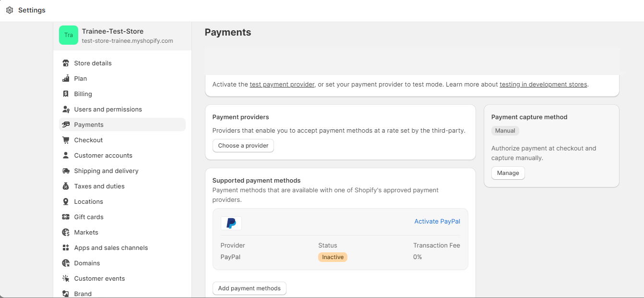Select the Store details storefront icon
Image resolution: width=644 pixels, height=298 pixels.
click(x=65, y=63)
